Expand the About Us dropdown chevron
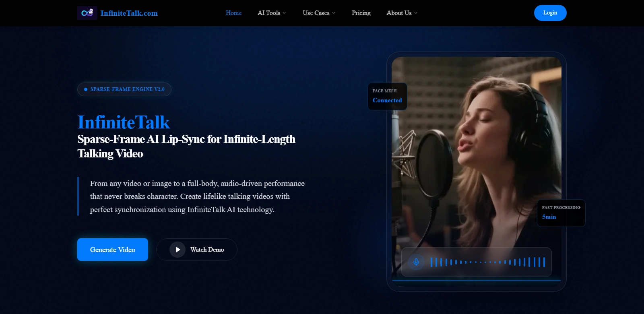Image resolution: width=644 pixels, height=314 pixels. 416,13
